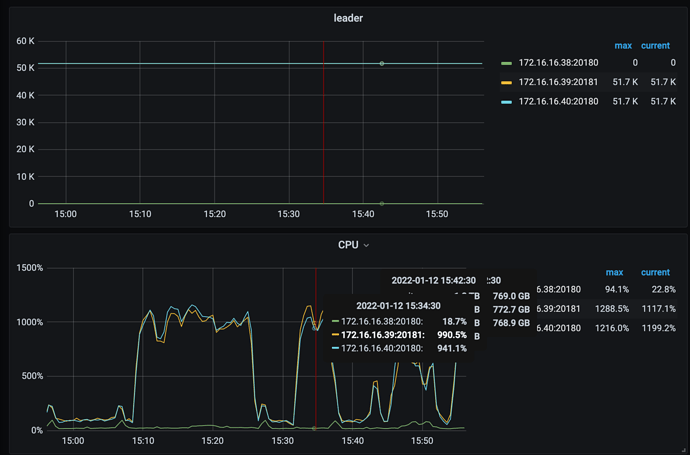Click the 1199.2% current value in CPU legend
This screenshot has width=690, height=455.
click(x=659, y=328)
